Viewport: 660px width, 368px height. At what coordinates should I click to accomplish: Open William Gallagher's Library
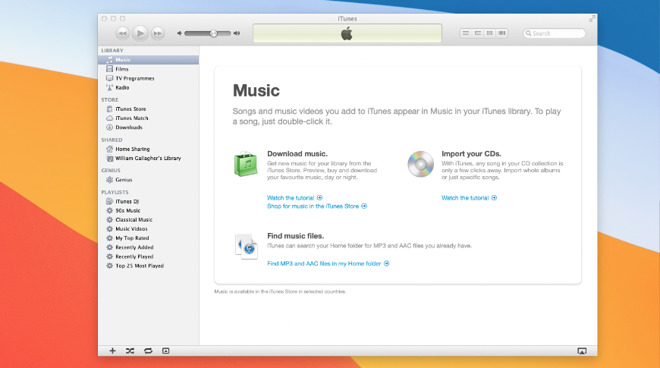click(148, 158)
